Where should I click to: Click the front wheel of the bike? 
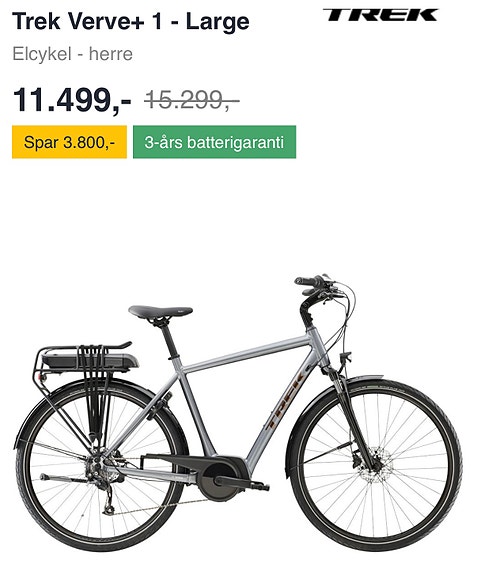point(375,465)
